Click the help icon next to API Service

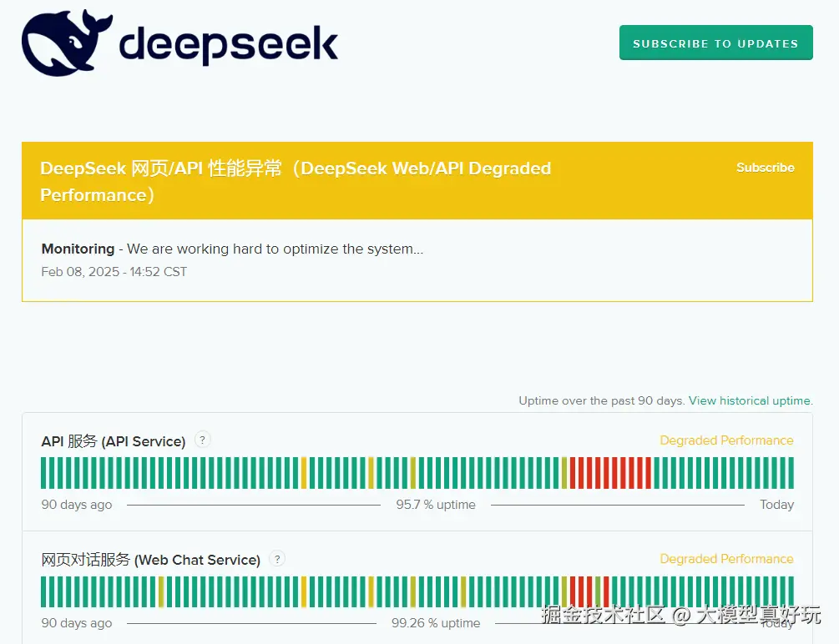click(202, 440)
